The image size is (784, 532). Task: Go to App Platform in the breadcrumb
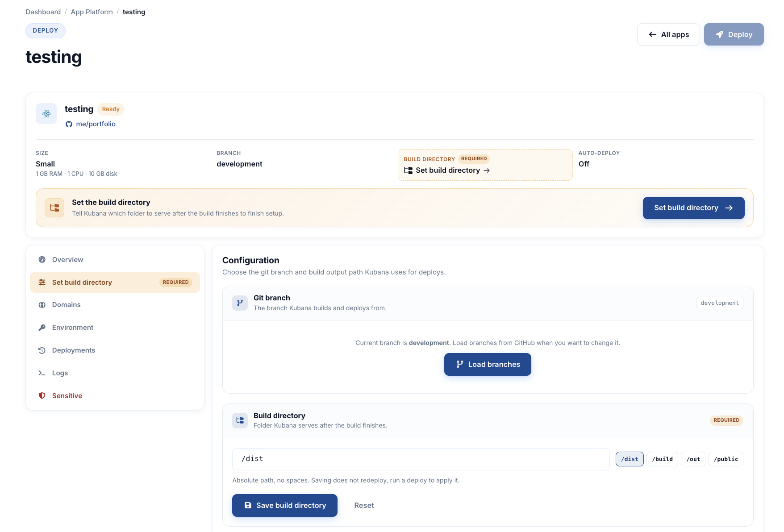pyautogui.click(x=92, y=12)
